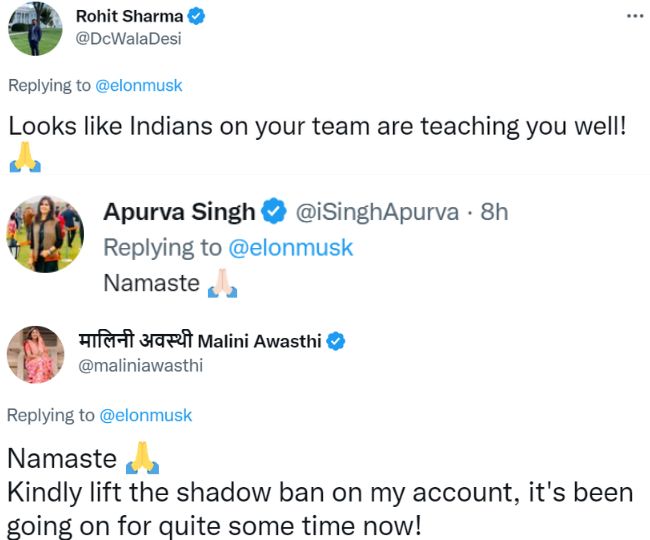Click @elonmusk in Malini Awasthi's reply
This screenshot has width=650, height=540.
coord(145,415)
